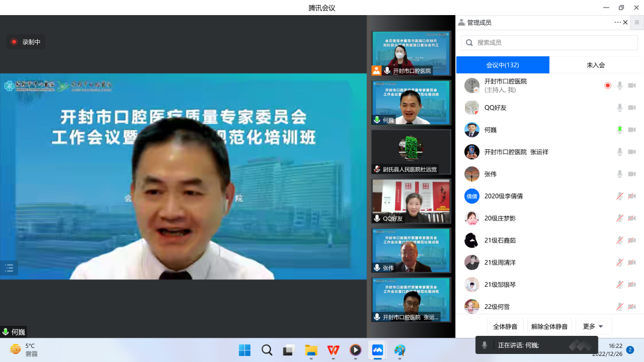The height and width of the screenshot is (362, 644).
Task: Click the three-dots icon in 管理成员 header
Action: pos(617,23)
